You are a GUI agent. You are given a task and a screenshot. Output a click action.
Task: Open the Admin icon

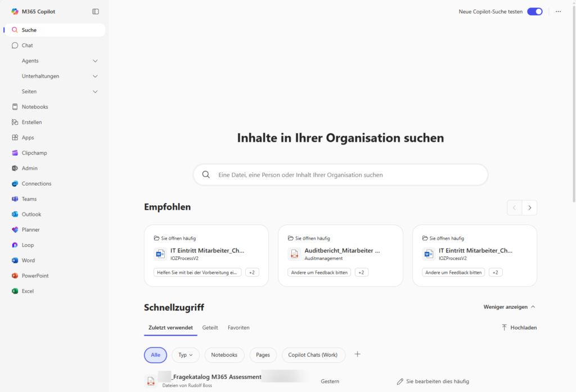pyautogui.click(x=15, y=168)
